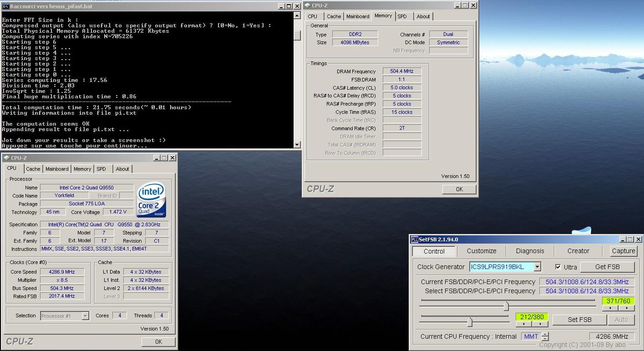
Task: Click the command prompt scrollbar thumb
Action: [x=297, y=36]
